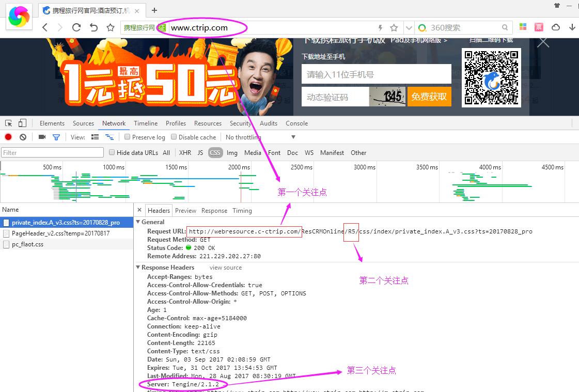Close the Ctrip download banner with X
This screenshot has height=392, width=579.
tap(543, 42)
